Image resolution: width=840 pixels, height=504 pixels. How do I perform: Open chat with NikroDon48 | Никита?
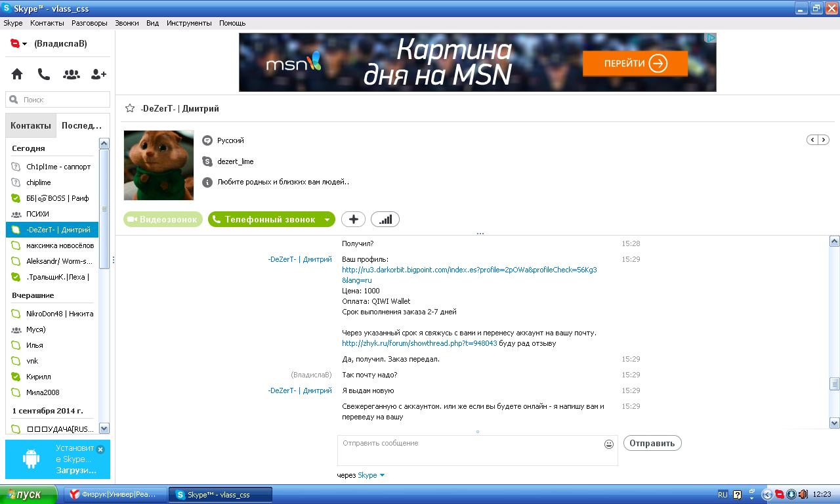coord(52,314)
